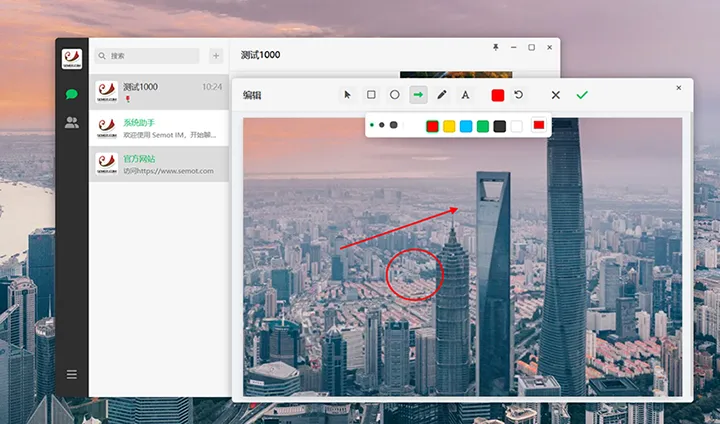
Task: Open the hamburger menu at sidebar bottom
Action: (x=72, y=374)
